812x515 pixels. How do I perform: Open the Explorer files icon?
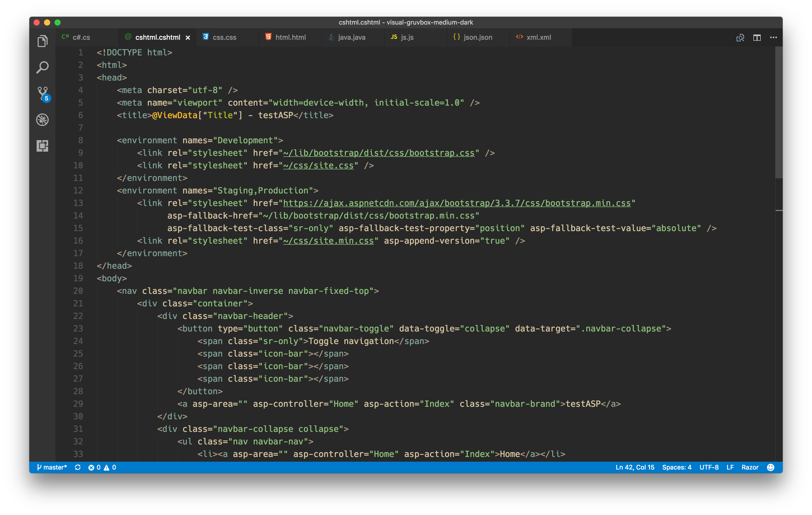42,42
